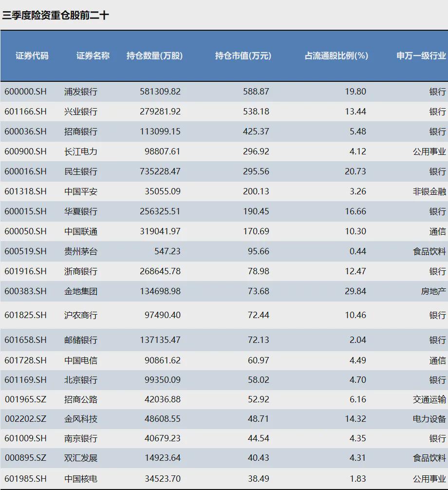Click holding quantity 581309.82
Viewport: 448px width, 490px height.
pyautogui.click(x=160, y=92)
